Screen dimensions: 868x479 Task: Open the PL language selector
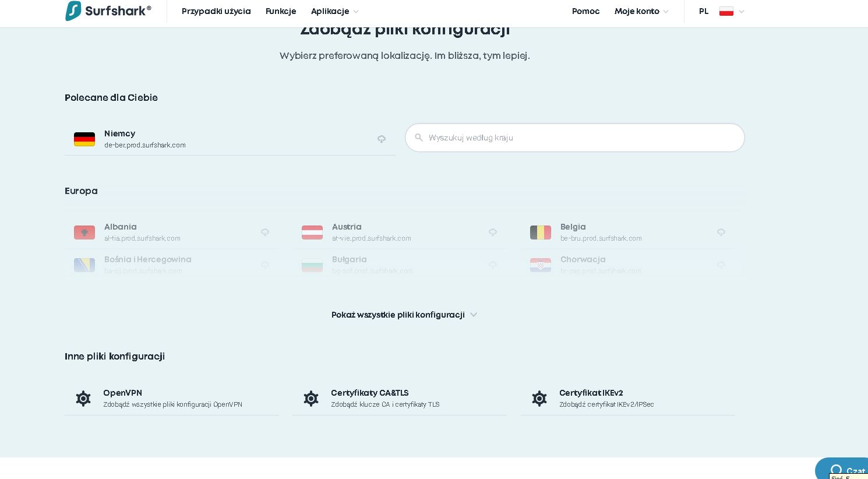[704, 12]
